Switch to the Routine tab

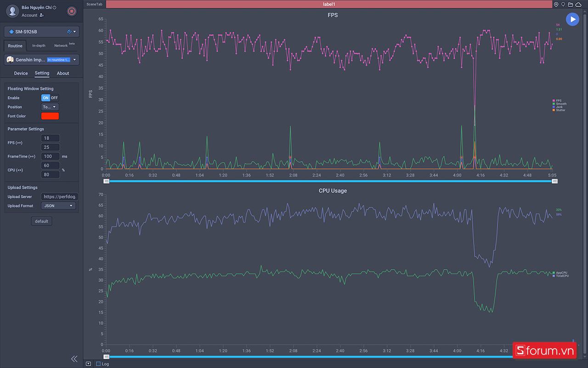15,46
